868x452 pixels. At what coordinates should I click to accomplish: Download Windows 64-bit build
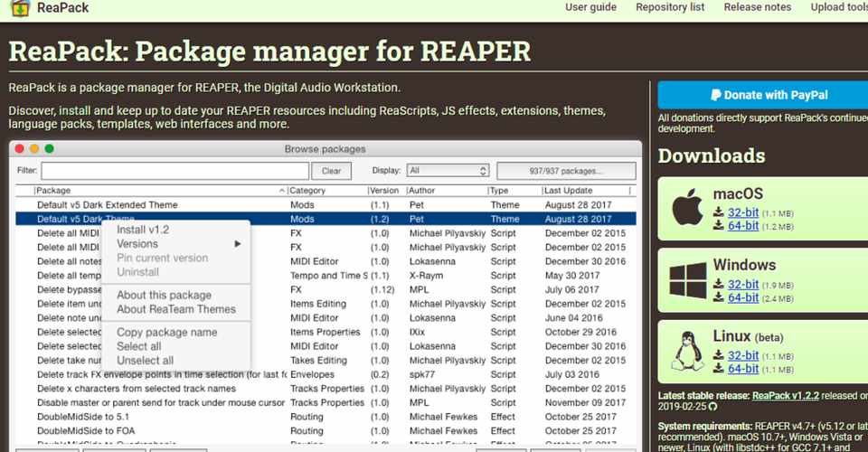[x=743, y=297]
